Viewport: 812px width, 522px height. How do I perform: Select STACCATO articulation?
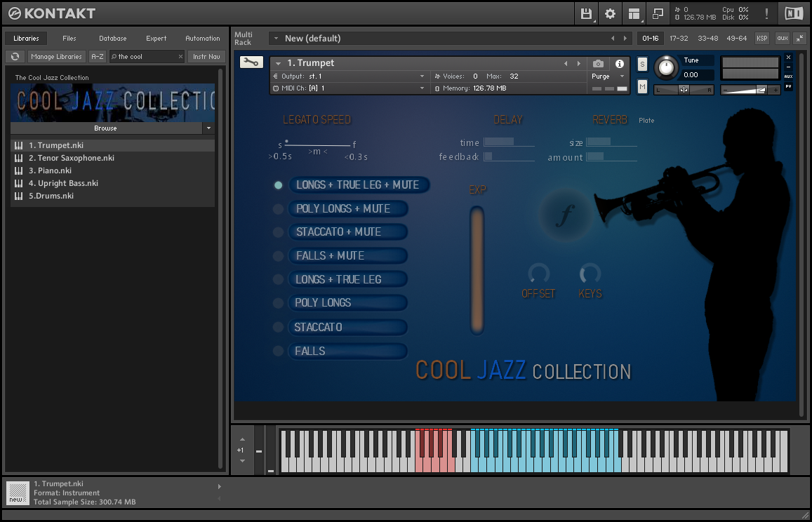348,327
